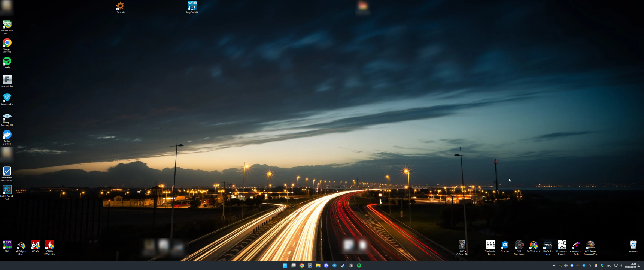Open Task View from the taskbar
The height and width of the screenshot is (270, 644).
coord(294,265)
